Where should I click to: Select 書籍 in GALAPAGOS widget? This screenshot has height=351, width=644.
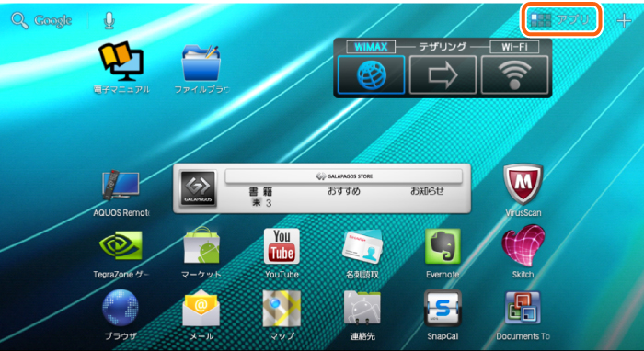coord(260,191)
